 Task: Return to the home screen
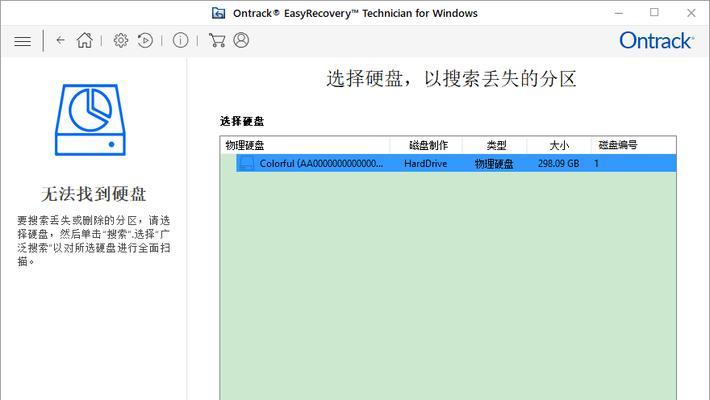pos(85,40)
